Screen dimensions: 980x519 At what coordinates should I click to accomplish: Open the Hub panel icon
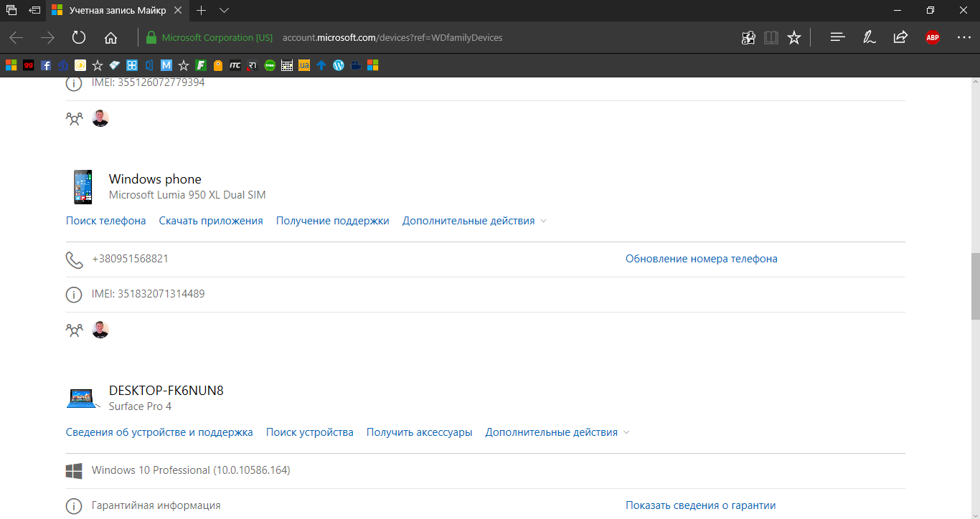(x=837, y=37)
